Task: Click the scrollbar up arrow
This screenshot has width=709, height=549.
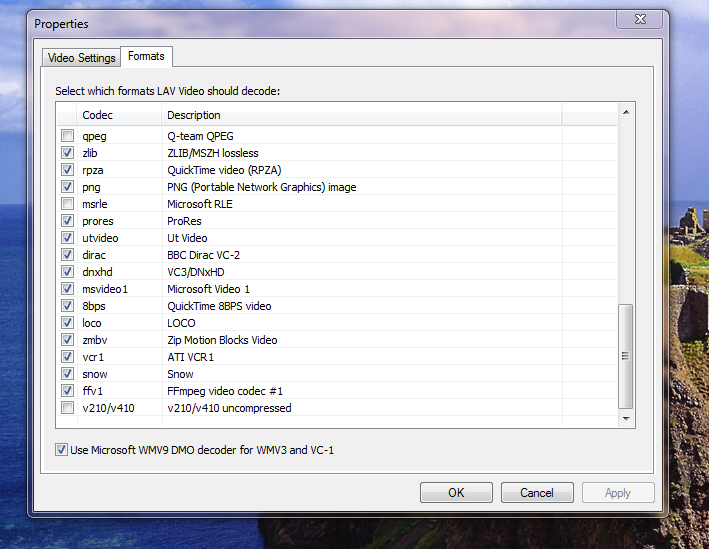Action: [626, 112]
